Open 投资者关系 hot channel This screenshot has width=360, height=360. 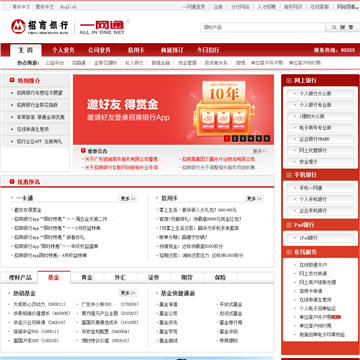(216, 63)
